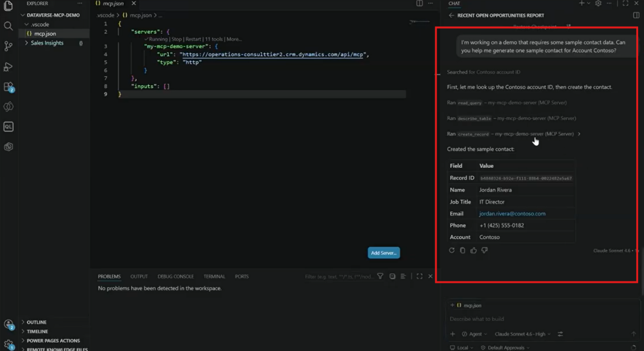644x351 pixels.
Task: Click the Describe what to build input
Action: pos(540,319)
